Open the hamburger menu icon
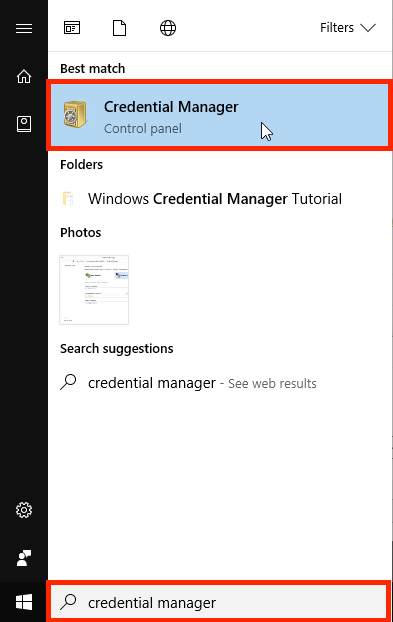This screenshot has width=393, height=622. coord(24,28)
